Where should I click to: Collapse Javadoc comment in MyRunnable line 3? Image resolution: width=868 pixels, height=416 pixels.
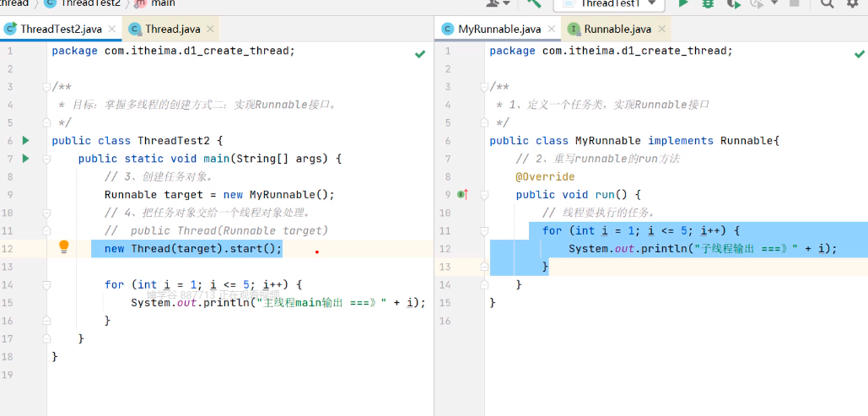(485, 87)
